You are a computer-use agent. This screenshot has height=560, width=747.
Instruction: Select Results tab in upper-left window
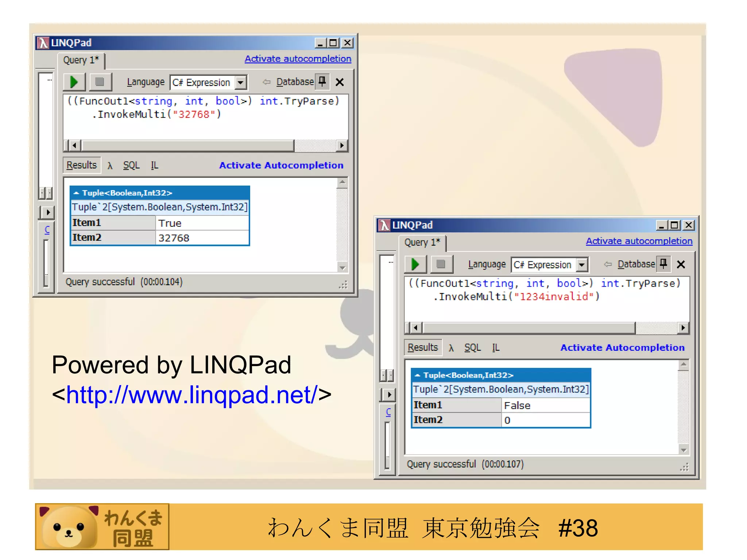tap(81, 165)
